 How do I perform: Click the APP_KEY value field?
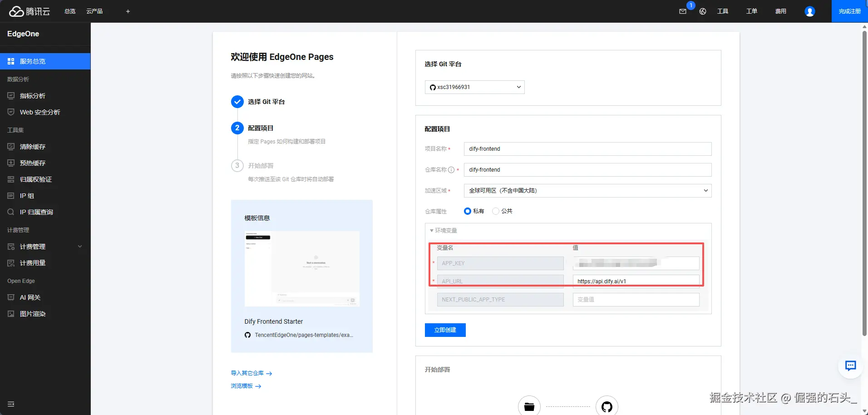coord(636,263)
